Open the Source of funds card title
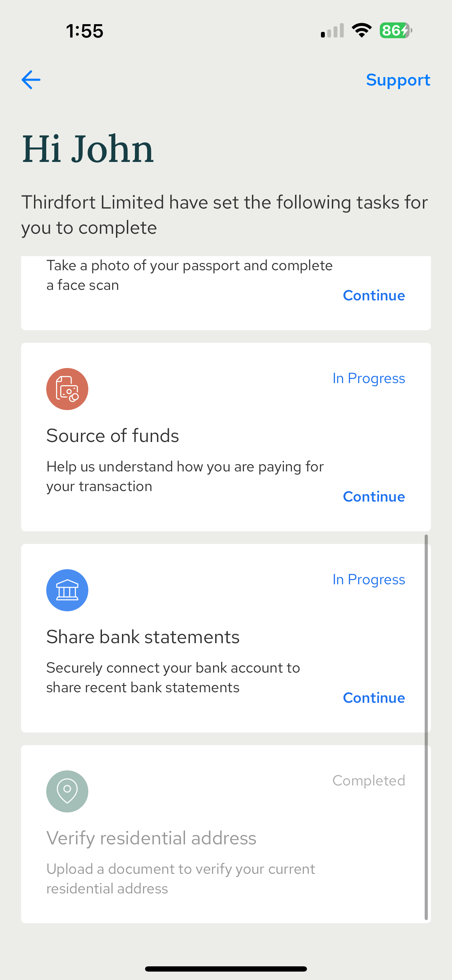The height and width of the screenshot is (980, 452). [x=112, y=436]
